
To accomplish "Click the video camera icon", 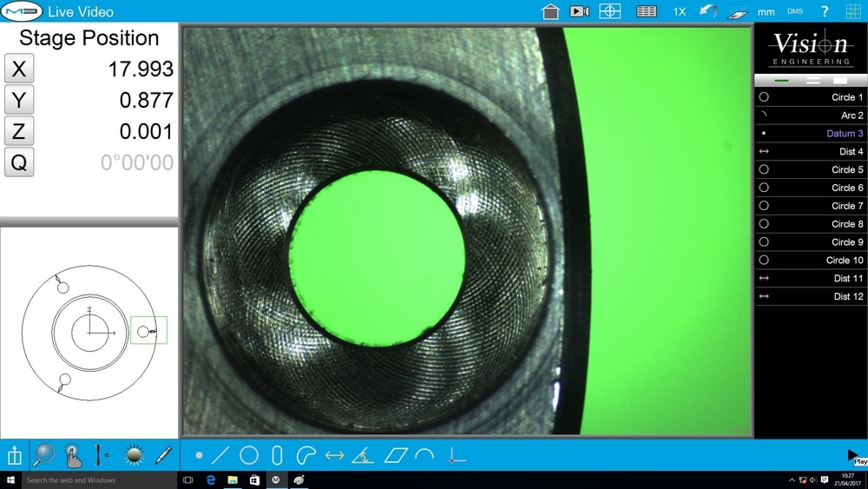I will click(579, 11).
